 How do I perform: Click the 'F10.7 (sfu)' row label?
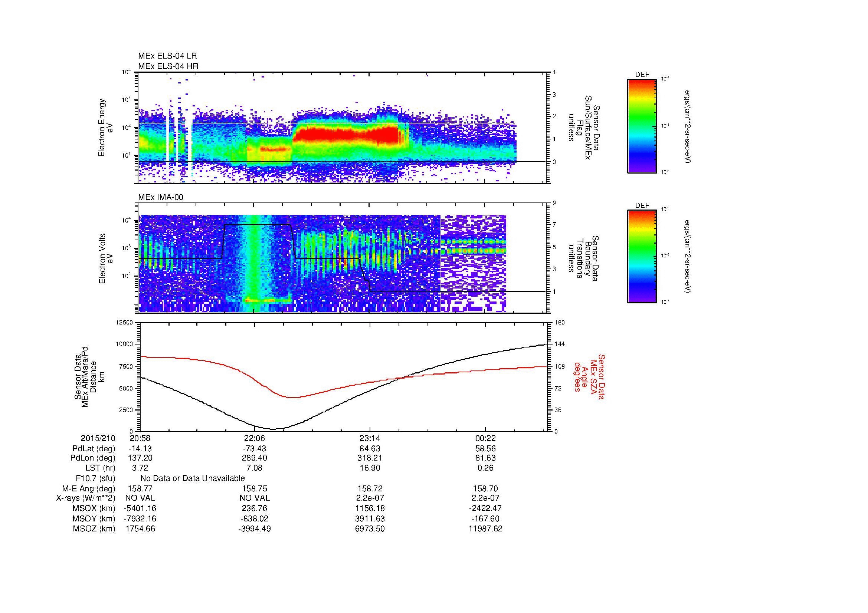point(95,478)
